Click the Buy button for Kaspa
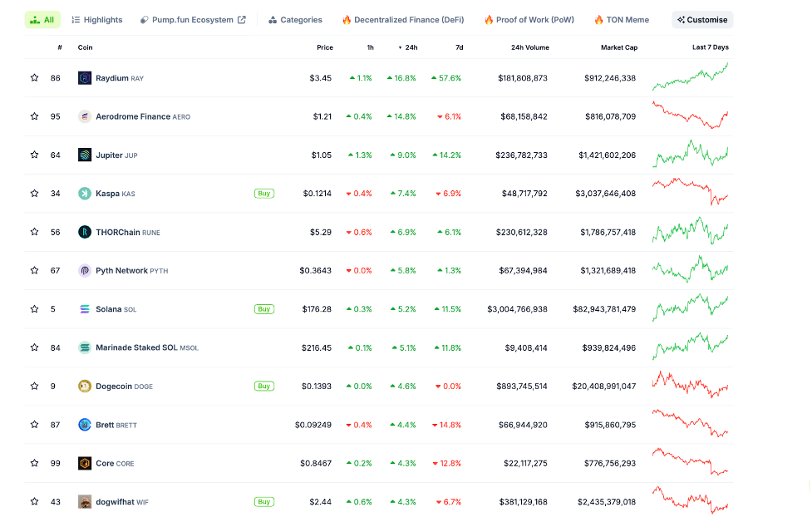The image size is (812, 517). pos(264,193)
